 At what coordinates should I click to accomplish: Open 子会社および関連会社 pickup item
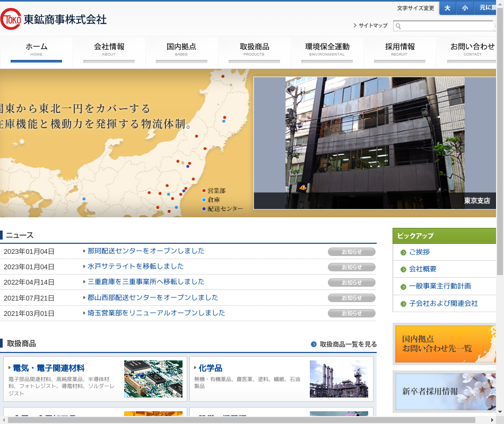pos(443,304)
